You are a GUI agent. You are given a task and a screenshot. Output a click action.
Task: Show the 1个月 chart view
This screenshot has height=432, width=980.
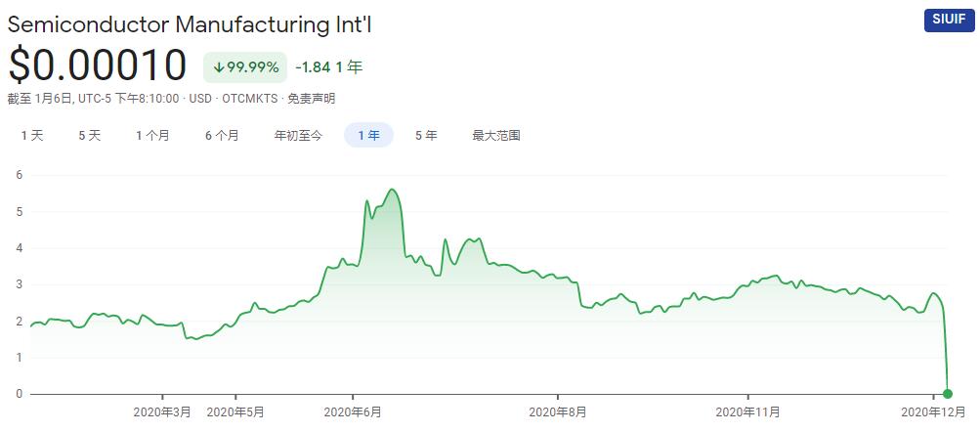point(152,136)
